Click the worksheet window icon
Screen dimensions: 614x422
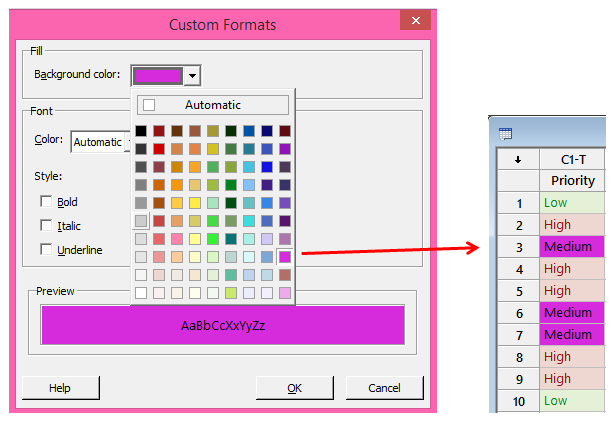tap(505, 132)
